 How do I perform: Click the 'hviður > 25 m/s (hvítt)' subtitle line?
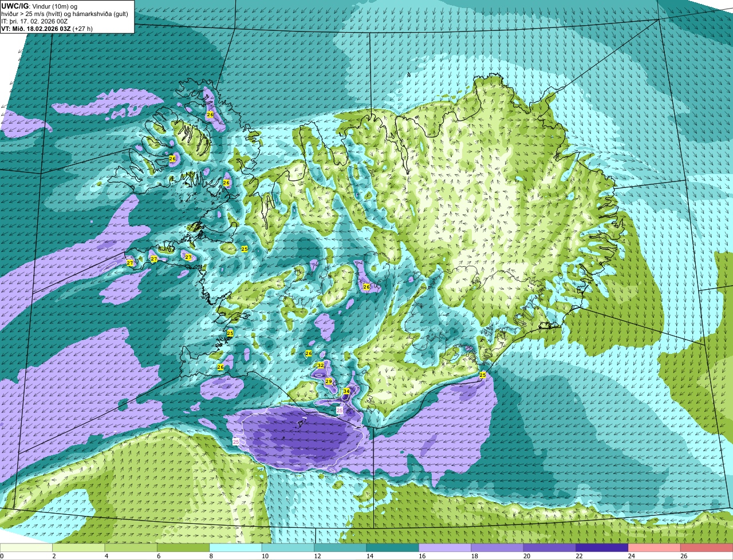click(x=65, y=14)
